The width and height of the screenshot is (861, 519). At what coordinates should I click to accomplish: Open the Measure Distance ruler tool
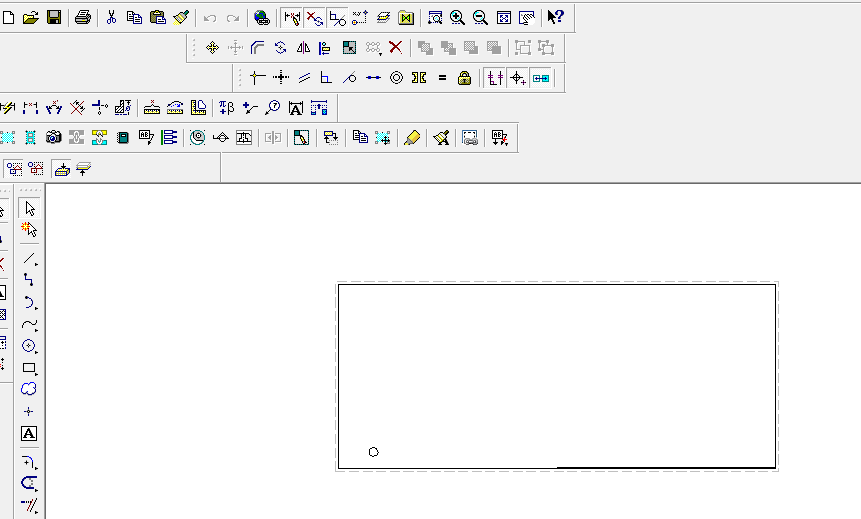pyautogui.click(x=152, y=108)
